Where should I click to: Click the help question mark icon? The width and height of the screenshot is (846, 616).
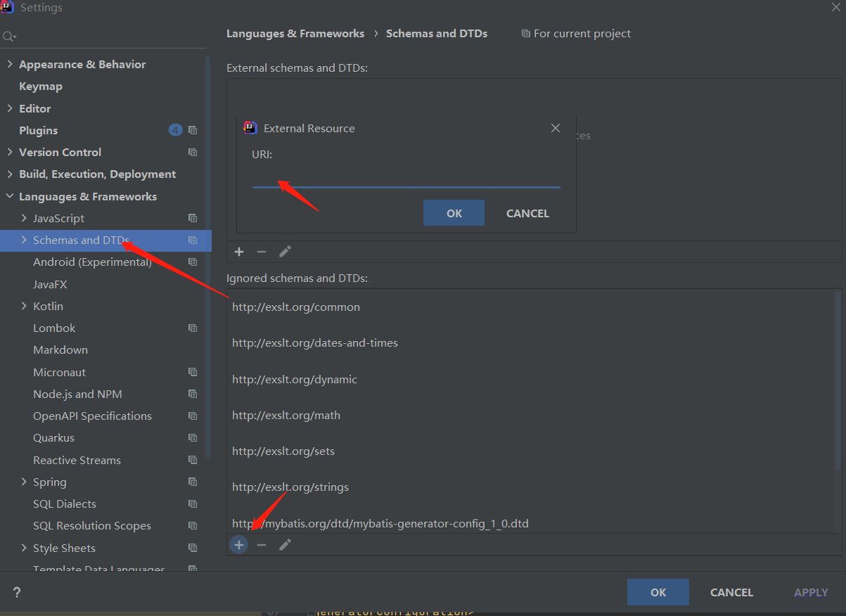17,593
